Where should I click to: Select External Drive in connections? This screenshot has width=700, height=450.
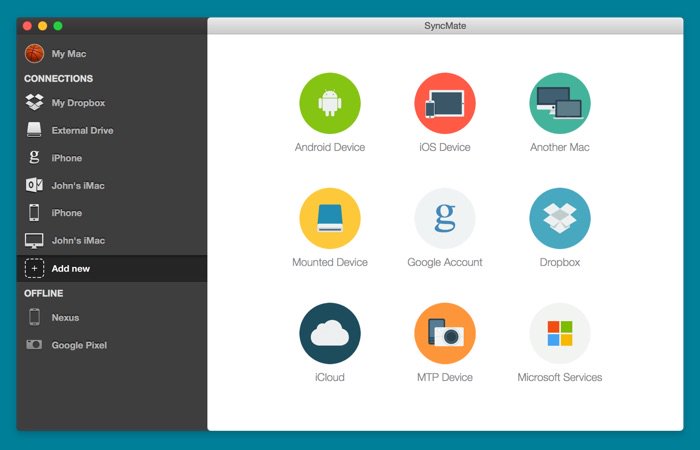coord(112,130)
